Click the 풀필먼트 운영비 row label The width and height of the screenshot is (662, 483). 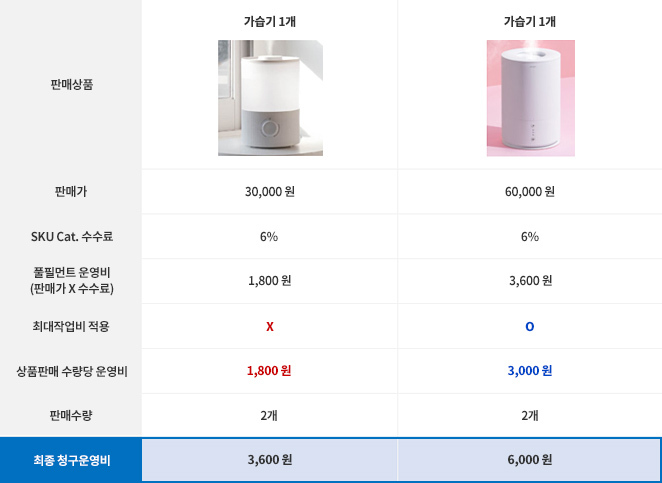click(x=71, y=280)
